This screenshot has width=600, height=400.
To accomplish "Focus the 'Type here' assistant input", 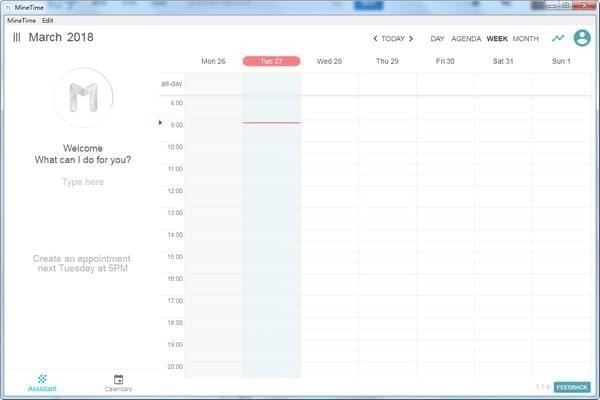I will pyautogui.click(x=82, y=182).
